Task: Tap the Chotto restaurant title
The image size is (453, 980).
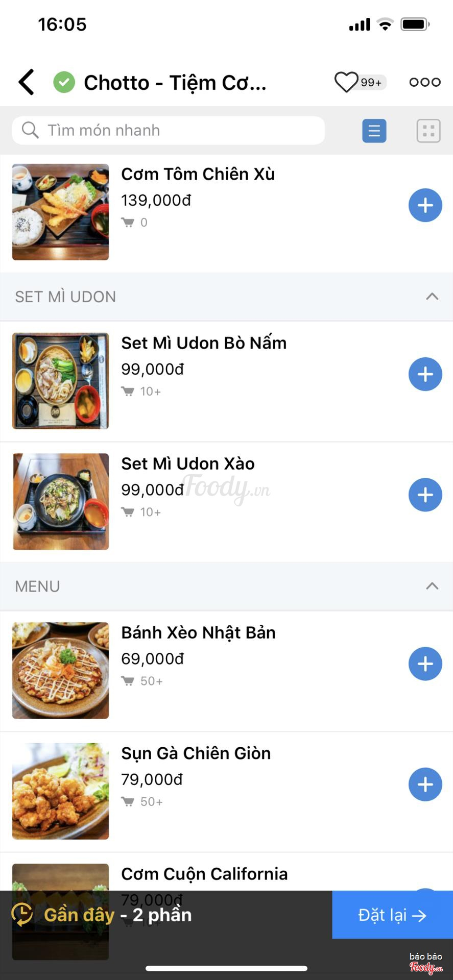Action: (x=175, y=83)
